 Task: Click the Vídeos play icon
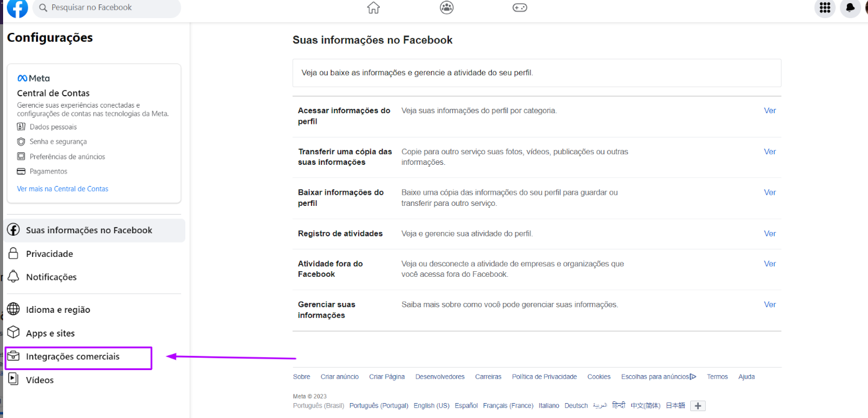14,379
